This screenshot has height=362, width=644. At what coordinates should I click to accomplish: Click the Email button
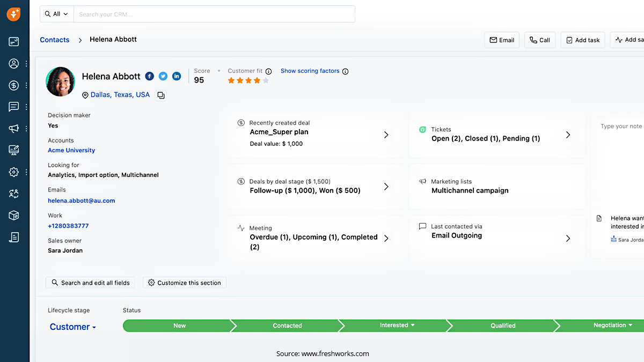click(502, 40)
